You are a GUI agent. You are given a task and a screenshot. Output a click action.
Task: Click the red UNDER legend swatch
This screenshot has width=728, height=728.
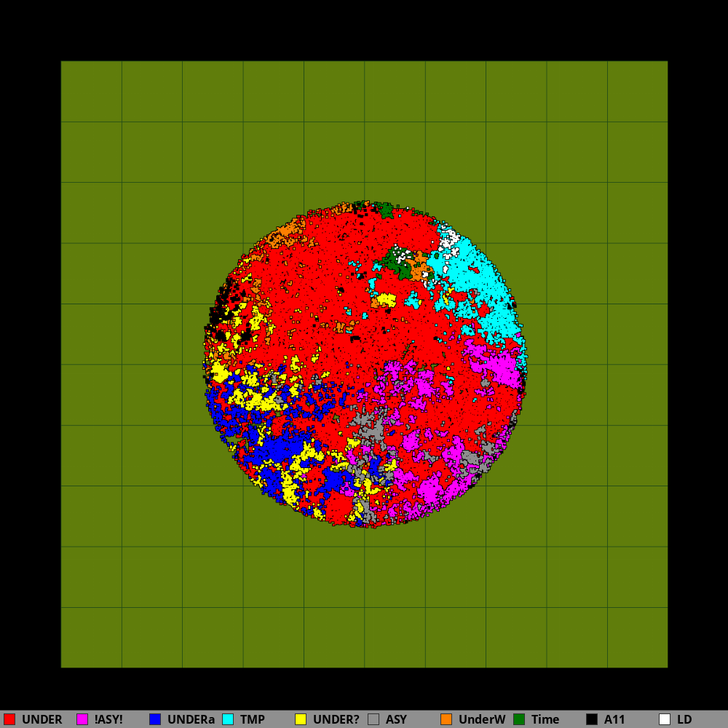[9, 719]
